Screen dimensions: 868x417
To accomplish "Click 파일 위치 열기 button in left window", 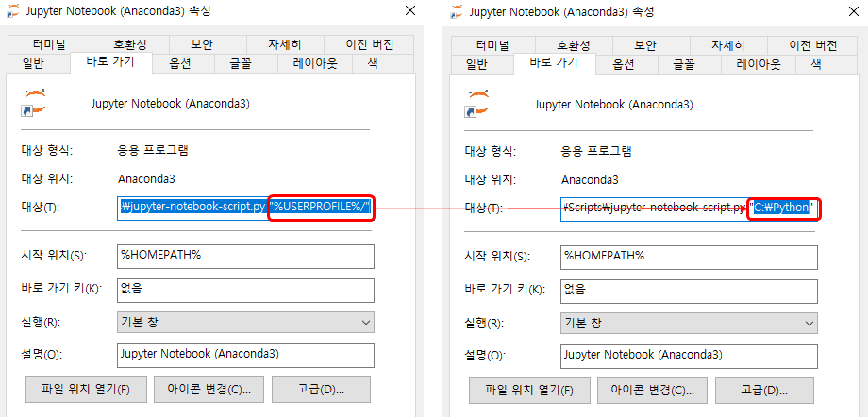I will tap(86, 390).
